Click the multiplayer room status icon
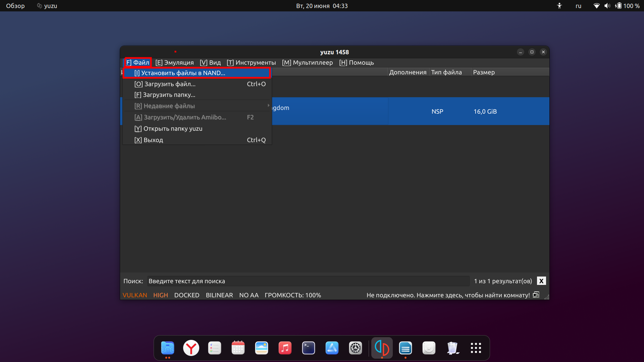The image size is (644, 362). point(536,295)
